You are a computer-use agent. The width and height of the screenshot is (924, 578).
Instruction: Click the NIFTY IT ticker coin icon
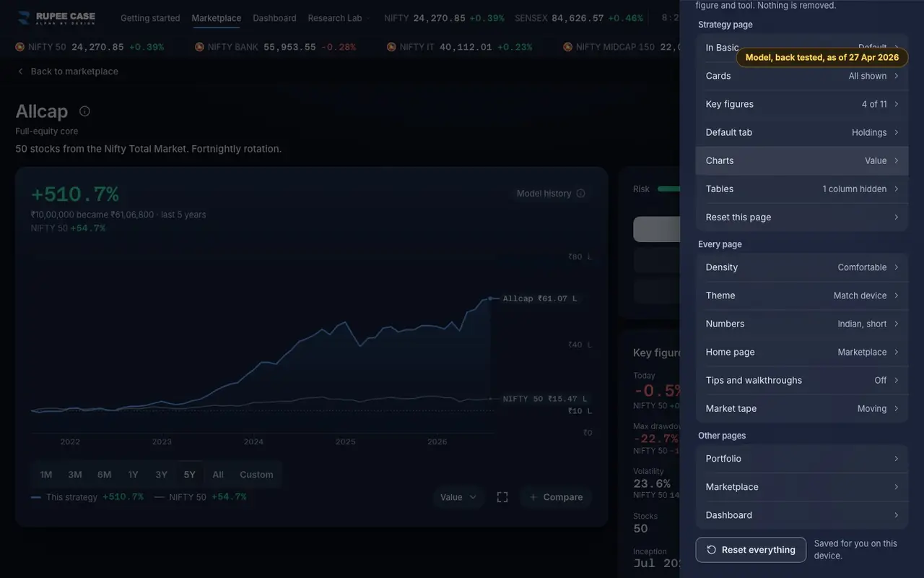(391, 47)
